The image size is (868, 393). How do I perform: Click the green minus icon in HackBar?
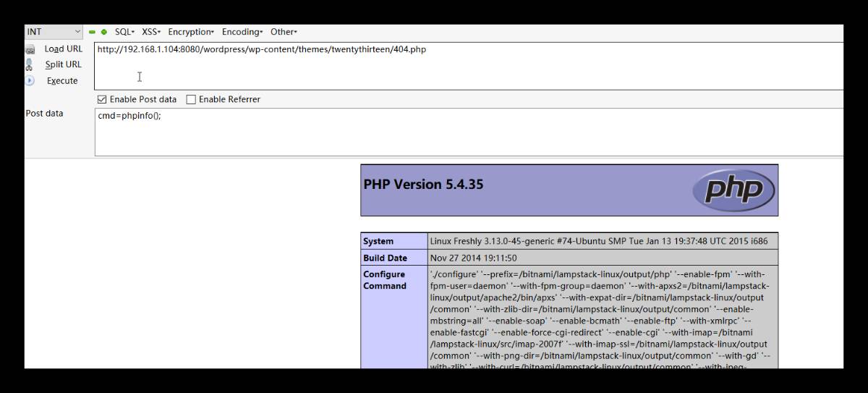click(93, 32)
